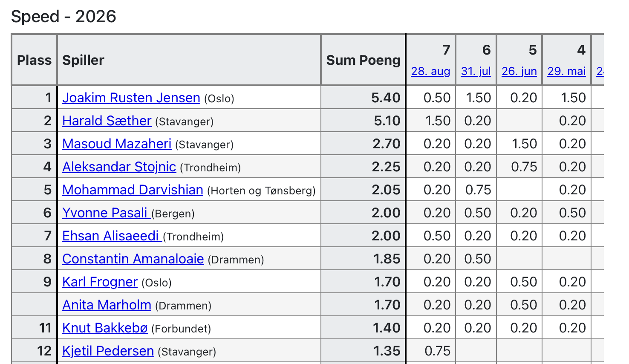Click Masoud Mazaheri player name
The height and width of the screenshot is (364, 629).
tap(117, 144)
